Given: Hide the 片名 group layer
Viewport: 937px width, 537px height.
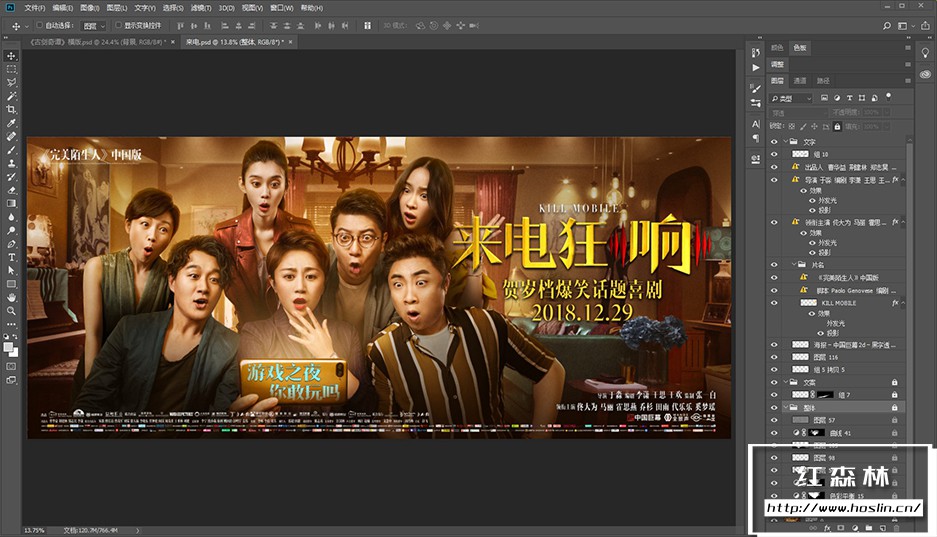Looking at the screenshot, I should click(x=774, y=265).
